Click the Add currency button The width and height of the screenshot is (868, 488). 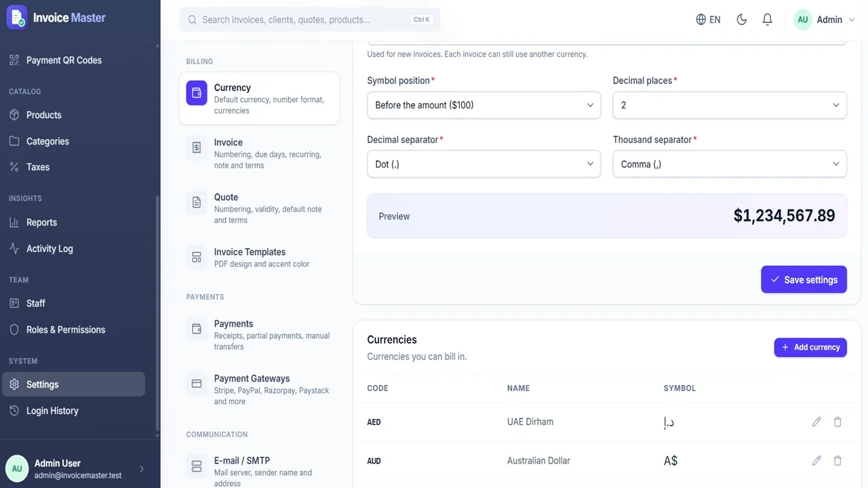(x=810, y=347)
